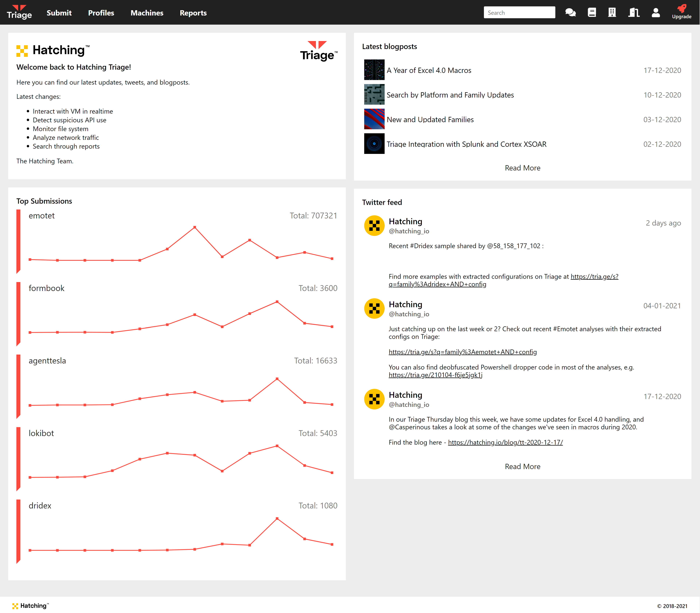
Task: Click the building company icon
Action: [612, 13]
